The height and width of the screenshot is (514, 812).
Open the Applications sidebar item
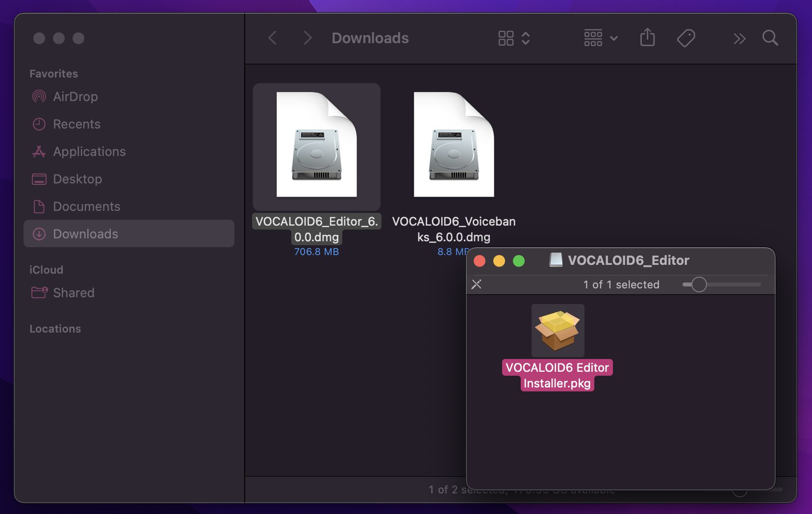(x=89, y=152)
